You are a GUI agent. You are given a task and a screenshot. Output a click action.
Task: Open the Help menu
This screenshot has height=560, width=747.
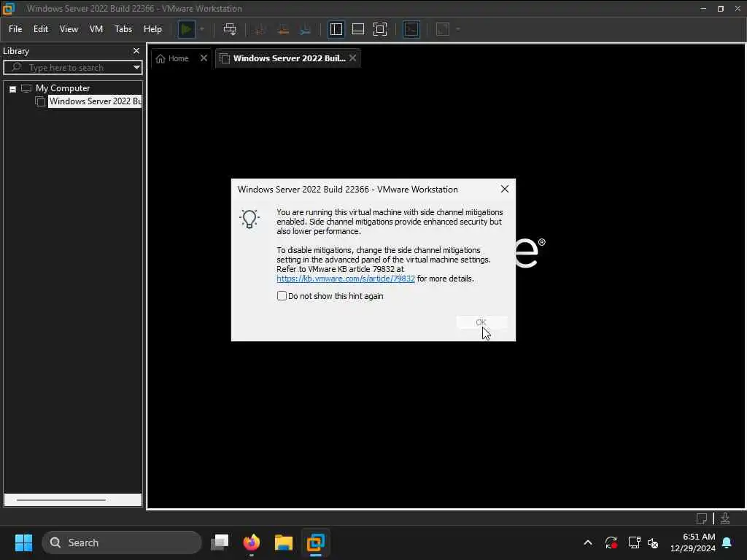tap(152, 29)
